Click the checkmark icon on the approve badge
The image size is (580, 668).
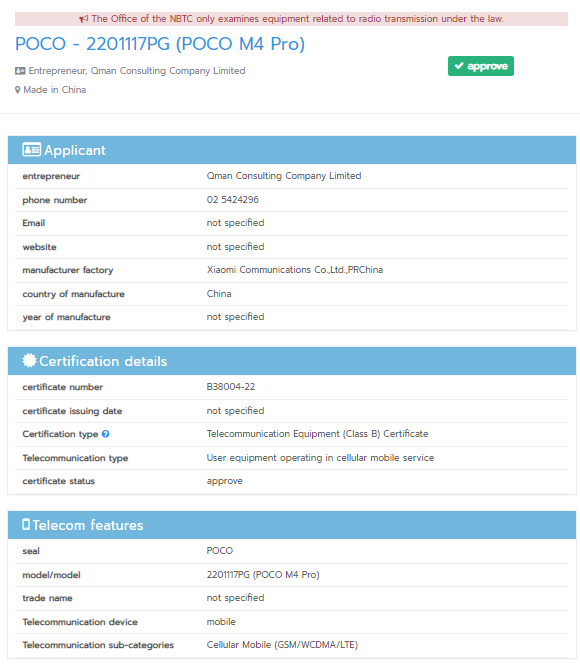[x=459, y=66]
